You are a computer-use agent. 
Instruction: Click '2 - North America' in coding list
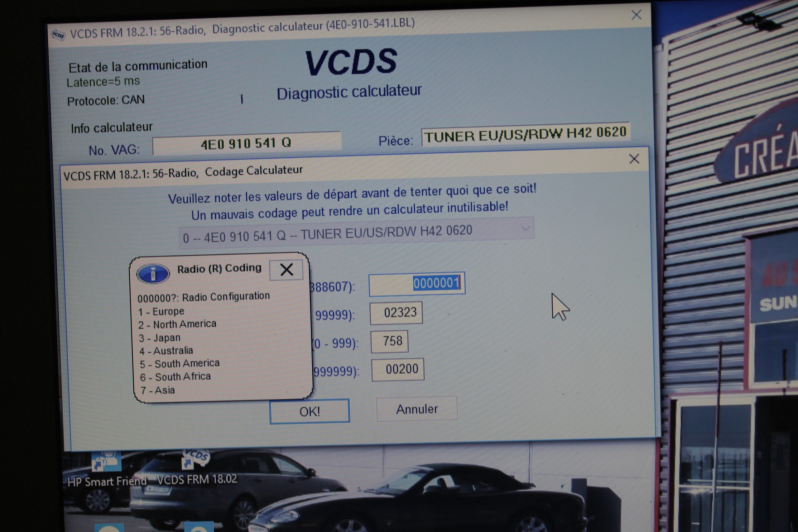(177, 324)
